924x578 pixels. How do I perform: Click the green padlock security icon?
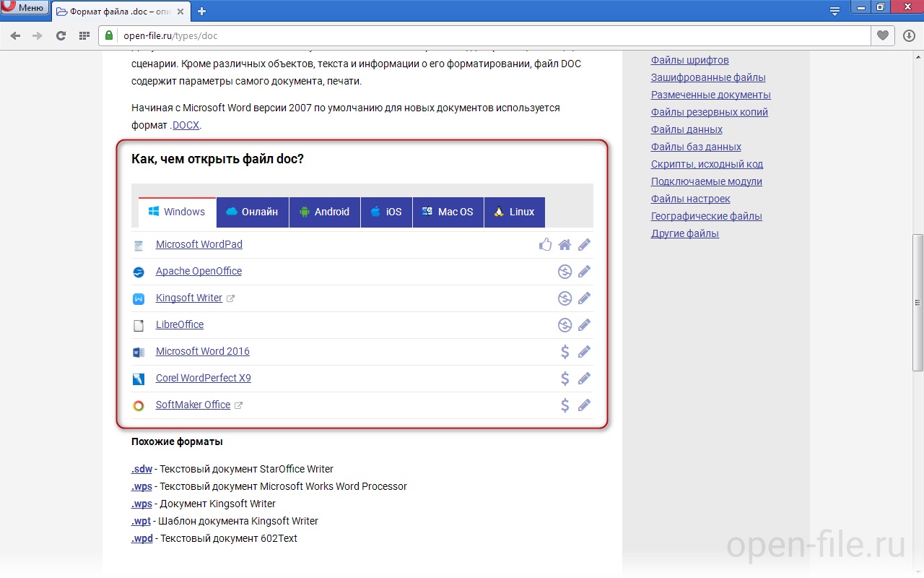[109, 35]
